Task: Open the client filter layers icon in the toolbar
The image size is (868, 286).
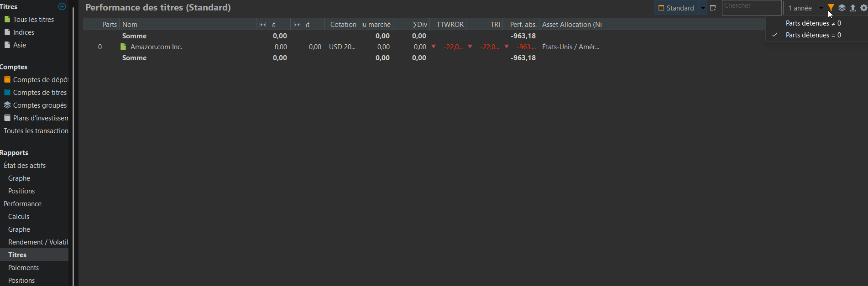Action: tap(842, 8)
